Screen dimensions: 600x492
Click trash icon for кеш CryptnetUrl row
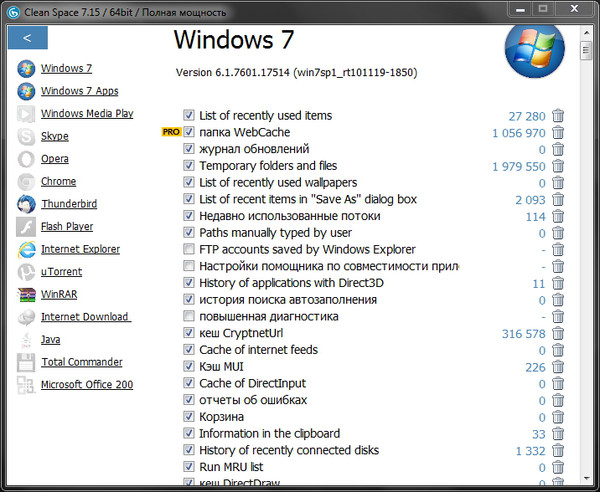[x=558, y=333]
